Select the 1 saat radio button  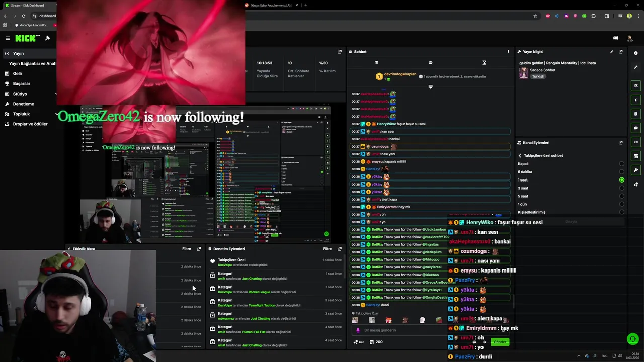coord(622,180)
